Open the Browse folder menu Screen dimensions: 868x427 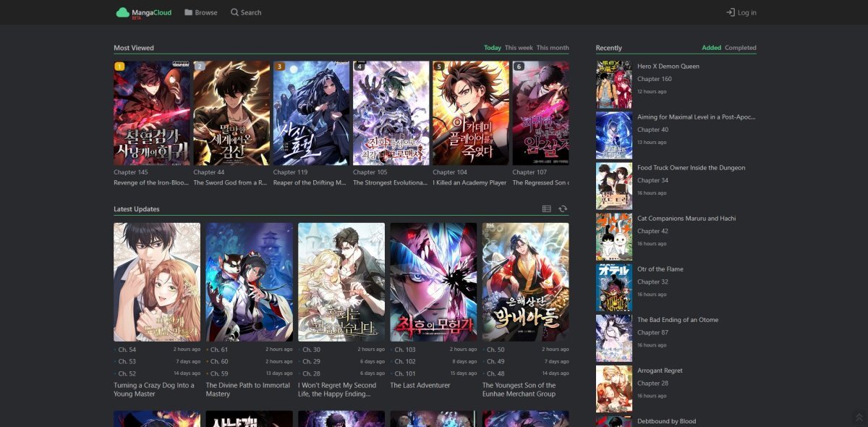pos(201,12)
